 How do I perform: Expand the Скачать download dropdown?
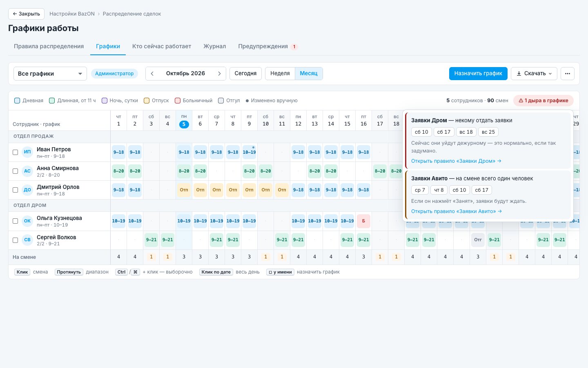pyautogui.click(x=534, y=74)
